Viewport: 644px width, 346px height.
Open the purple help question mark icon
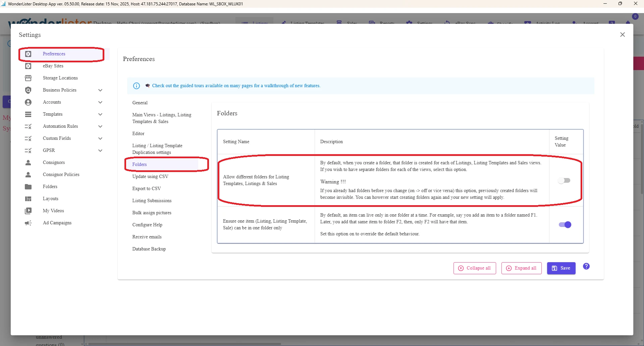tap(586, 267)
